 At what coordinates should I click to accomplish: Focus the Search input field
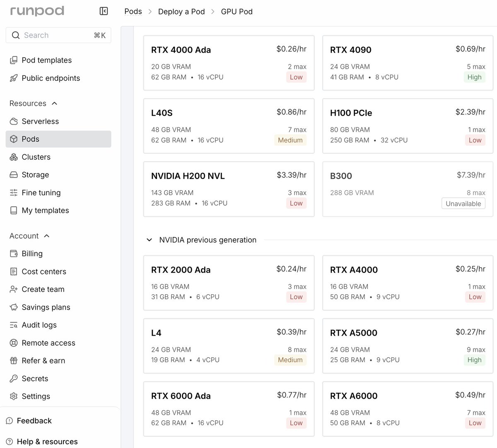tap(58, 35)
